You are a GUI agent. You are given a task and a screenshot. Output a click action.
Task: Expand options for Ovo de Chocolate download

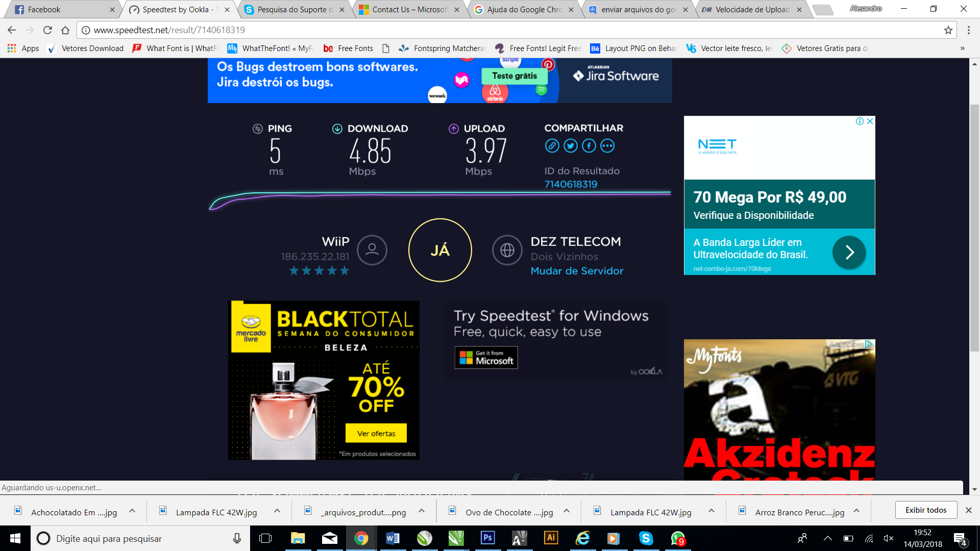pos(567,511)
